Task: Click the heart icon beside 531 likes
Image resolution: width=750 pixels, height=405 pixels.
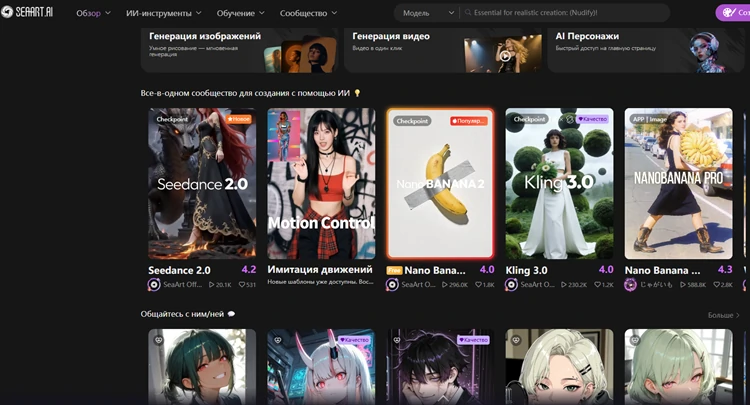Action: pos(242,285)
